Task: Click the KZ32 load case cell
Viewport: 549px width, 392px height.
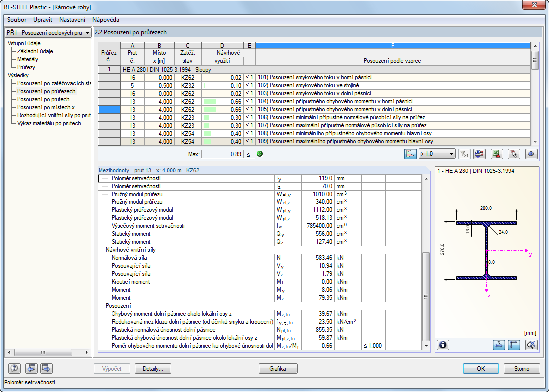Action: 188,85
